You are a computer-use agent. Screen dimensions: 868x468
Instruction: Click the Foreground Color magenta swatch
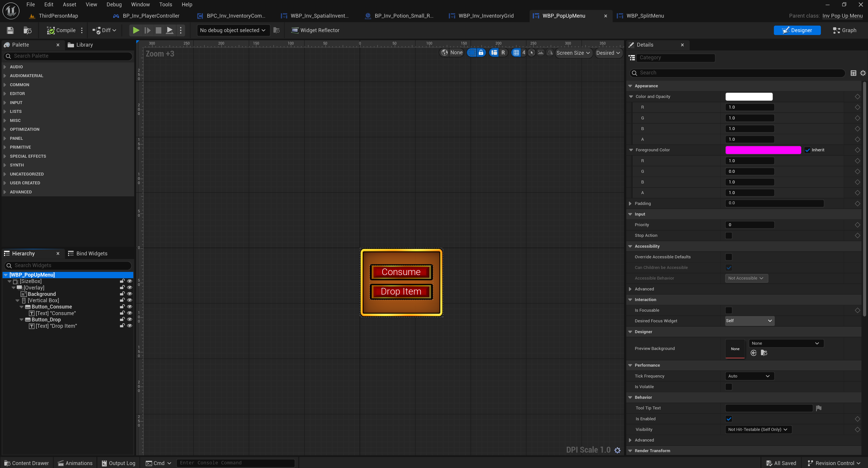(x=763, y=150)
